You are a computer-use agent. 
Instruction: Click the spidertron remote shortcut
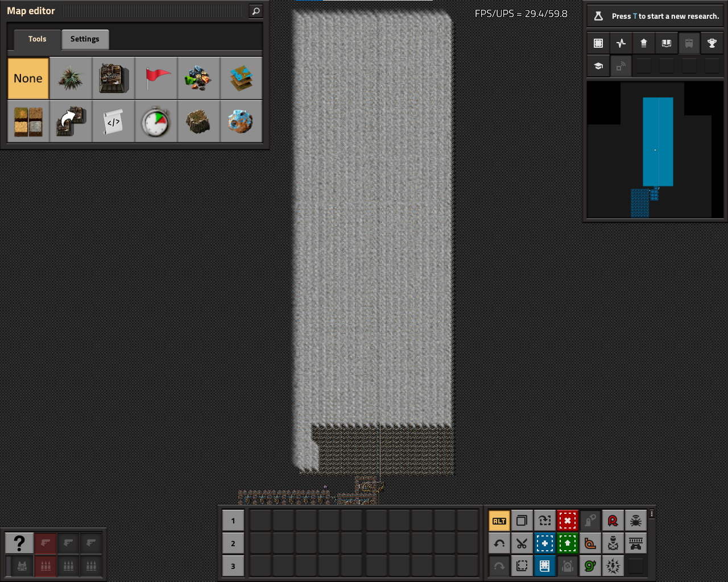(636, 521)
